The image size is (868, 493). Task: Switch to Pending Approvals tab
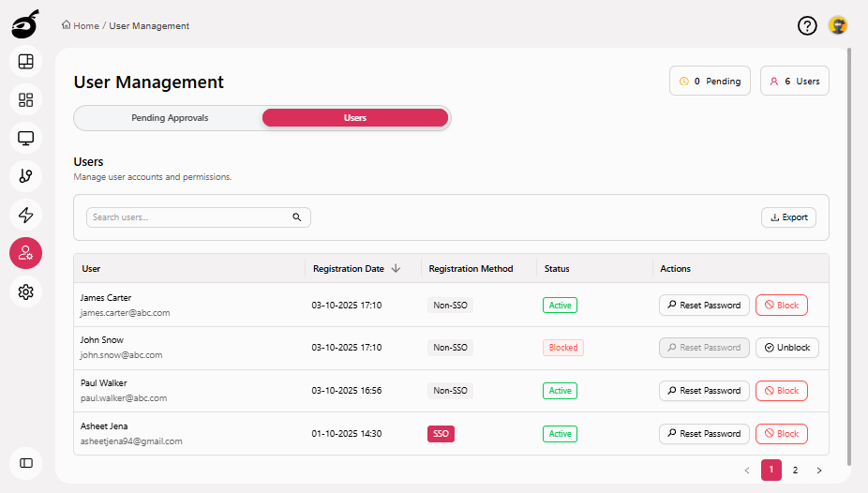(x=170, y=118)
